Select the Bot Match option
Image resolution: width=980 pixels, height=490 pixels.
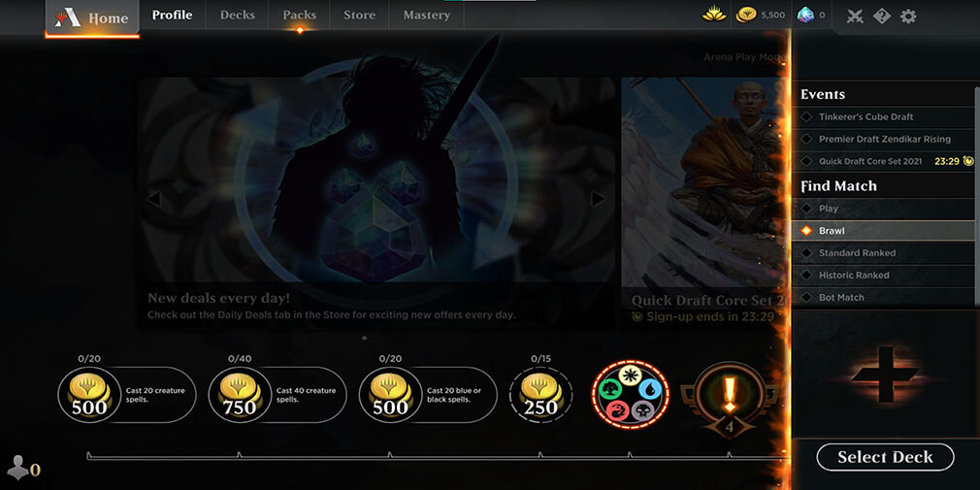coord(883,298)
